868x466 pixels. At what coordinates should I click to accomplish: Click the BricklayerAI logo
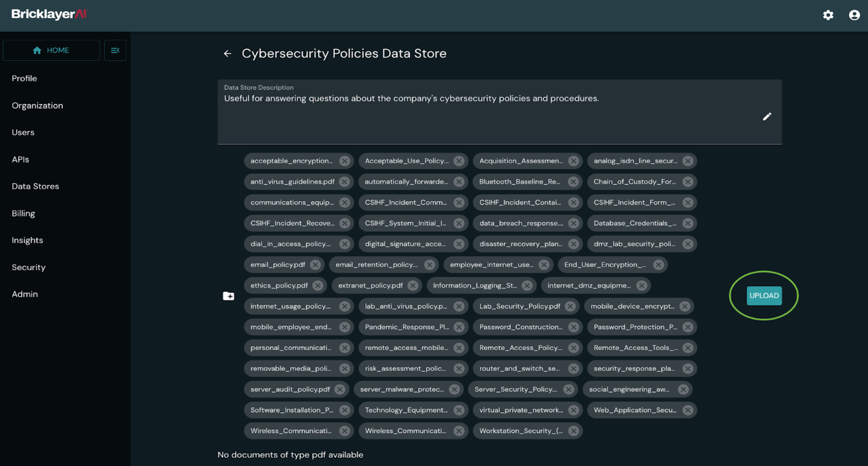click(x=49, y=14)
